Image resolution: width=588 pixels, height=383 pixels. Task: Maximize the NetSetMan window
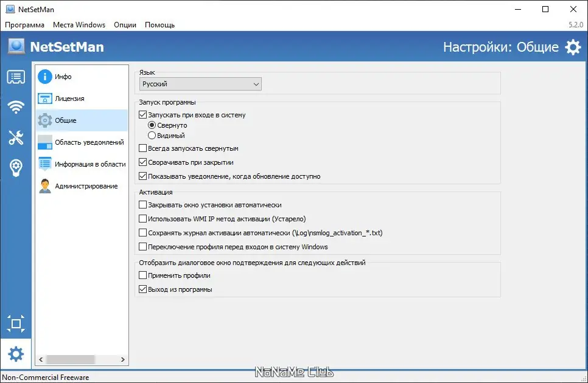click(545, 9)
